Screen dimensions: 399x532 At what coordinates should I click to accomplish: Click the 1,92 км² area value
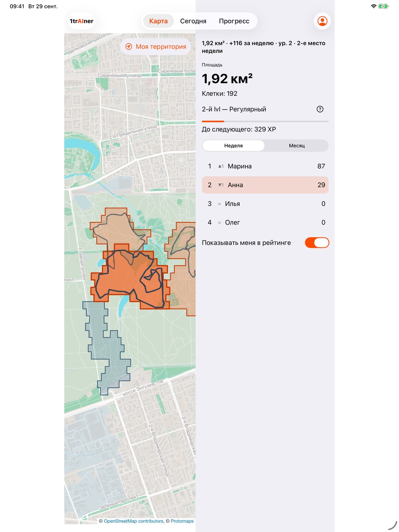(x=227, y=79)
